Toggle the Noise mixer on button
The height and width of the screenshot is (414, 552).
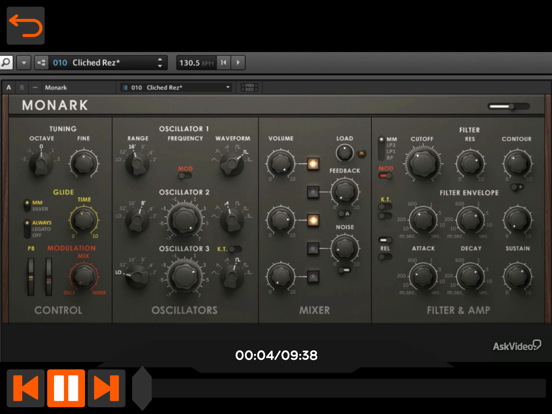(x=313, y=249)
